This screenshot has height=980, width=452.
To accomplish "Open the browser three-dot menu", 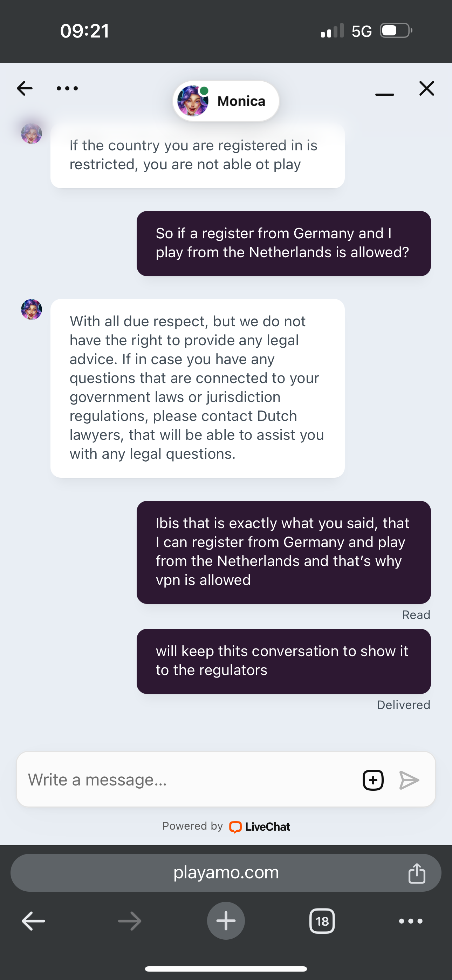I will [411, 921].
